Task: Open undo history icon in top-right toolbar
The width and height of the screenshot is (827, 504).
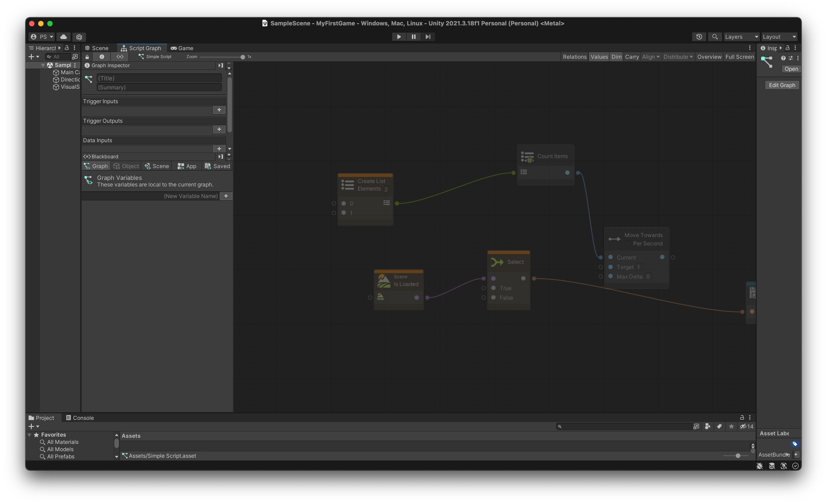Action: click(699, 37)
